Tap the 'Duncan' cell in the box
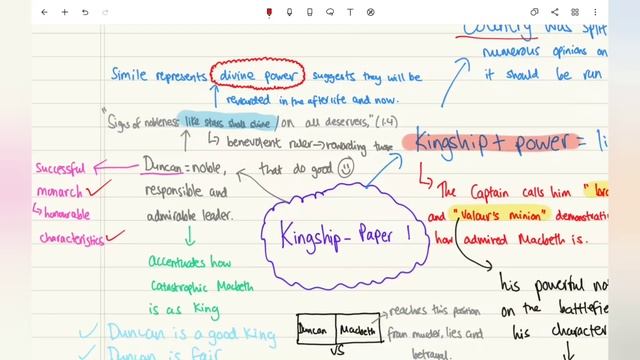 [316, 329]
